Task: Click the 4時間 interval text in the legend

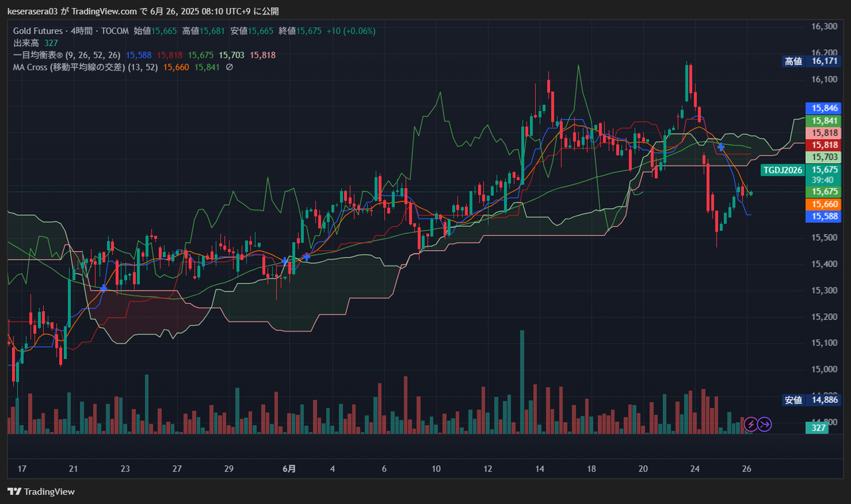Action: pyautogui.click(x=82, y=31)
